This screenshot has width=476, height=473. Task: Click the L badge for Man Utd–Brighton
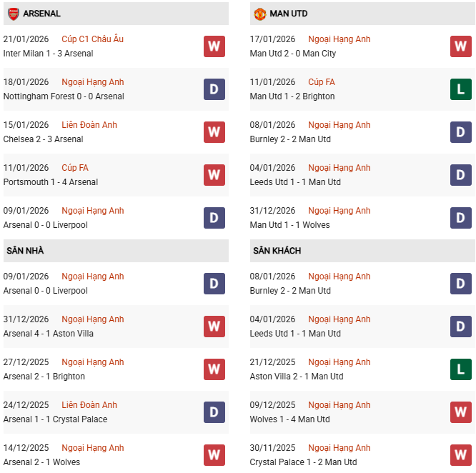[x=461, y=89]
